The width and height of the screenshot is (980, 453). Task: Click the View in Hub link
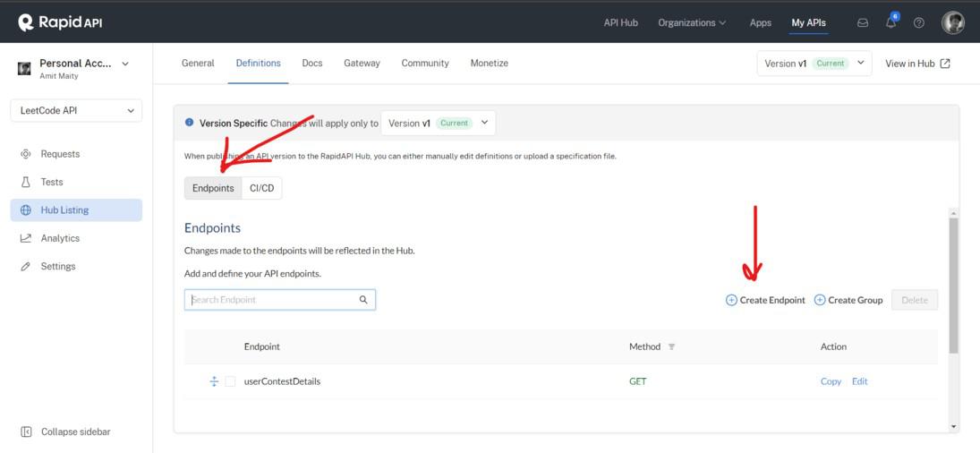(x=917, y=63)
